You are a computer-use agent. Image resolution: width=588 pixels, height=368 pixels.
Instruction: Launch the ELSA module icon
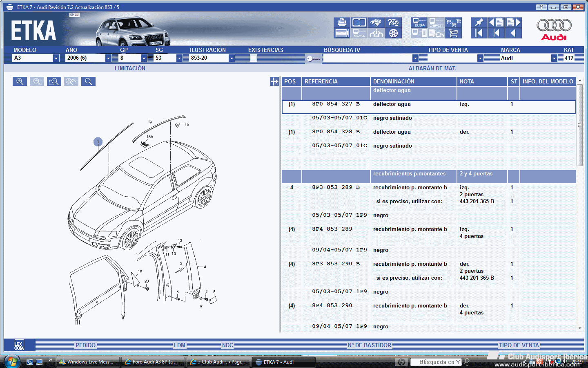click(x=419, y=22)
